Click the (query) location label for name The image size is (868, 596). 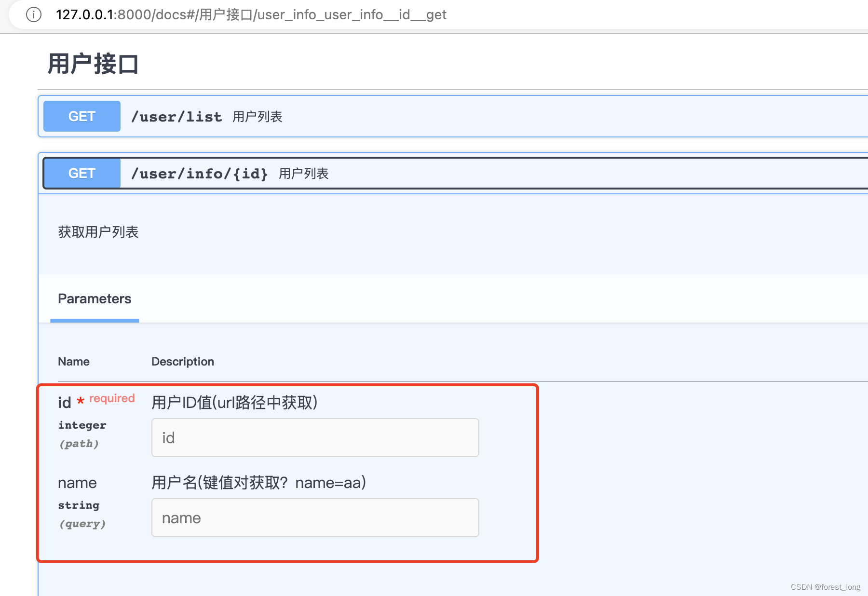tap(82, 524)
